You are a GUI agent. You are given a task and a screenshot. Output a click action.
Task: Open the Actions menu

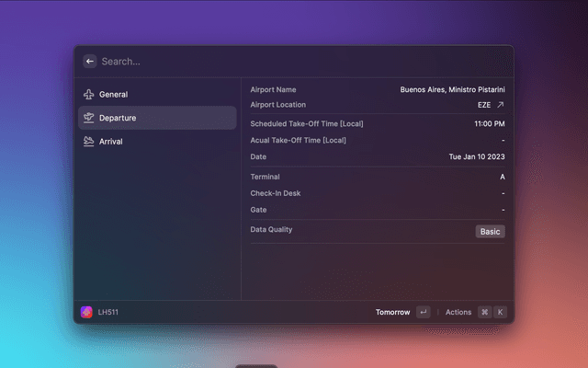coord(458,312)
